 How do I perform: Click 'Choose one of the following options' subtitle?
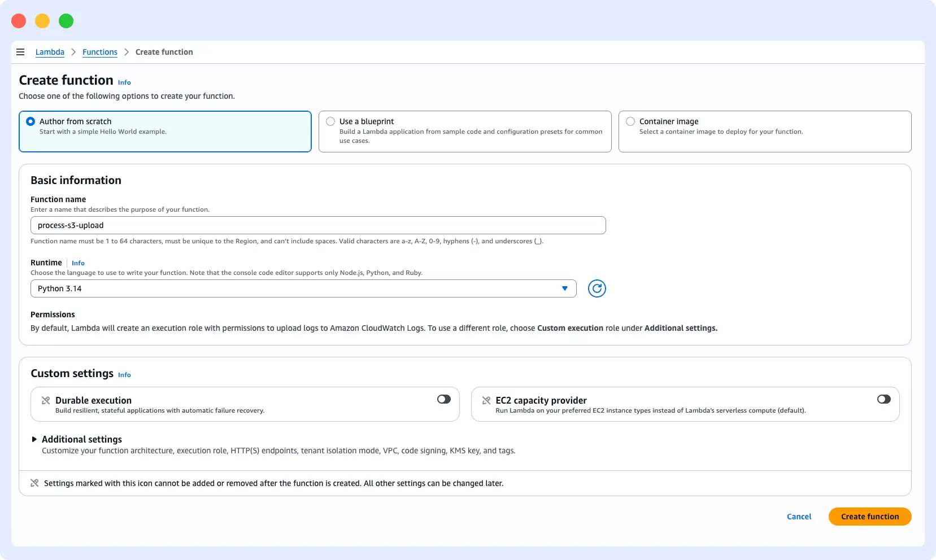tap(127, 96)
